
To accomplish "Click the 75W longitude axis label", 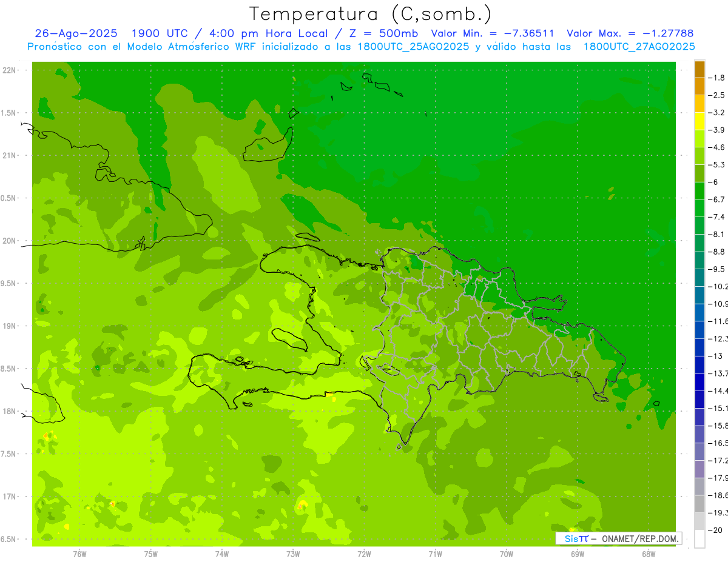I will click(151, 554).
